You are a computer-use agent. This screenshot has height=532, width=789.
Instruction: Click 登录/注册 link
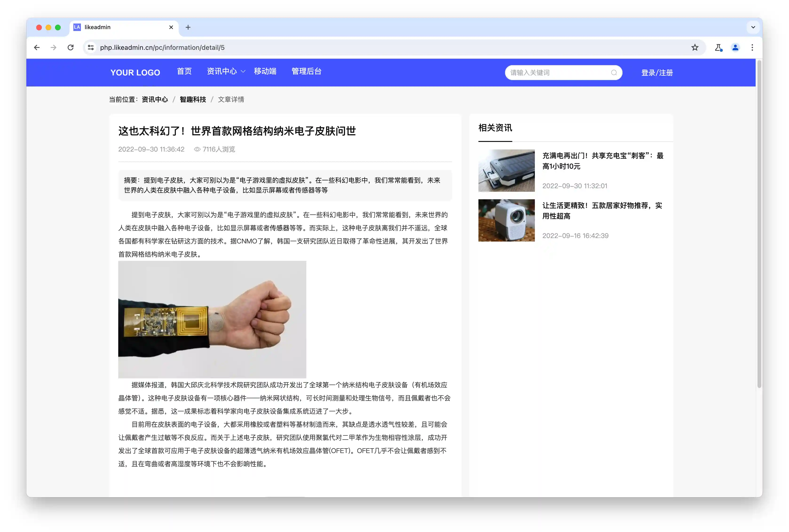click(x=657, y=73)
